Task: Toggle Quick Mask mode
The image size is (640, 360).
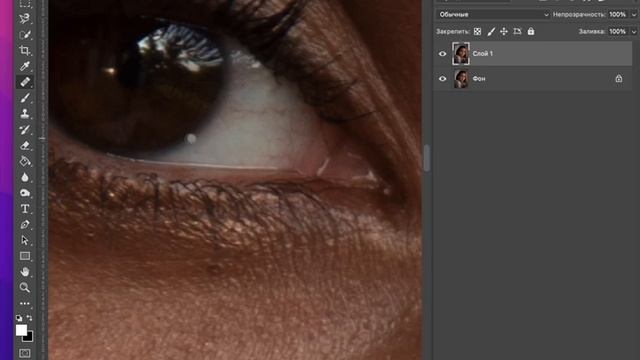Action: point(24,353)
